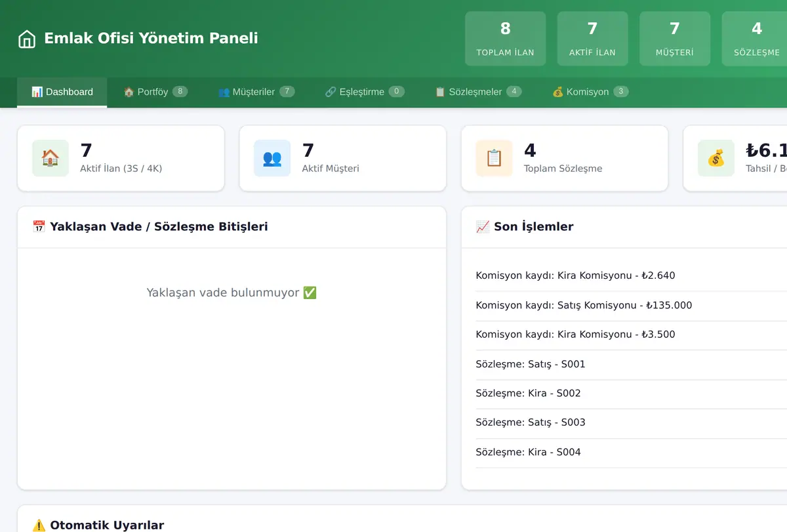Click the Aktif Müşteri card label
The image size is (787, 532).
tap(331, 169)
